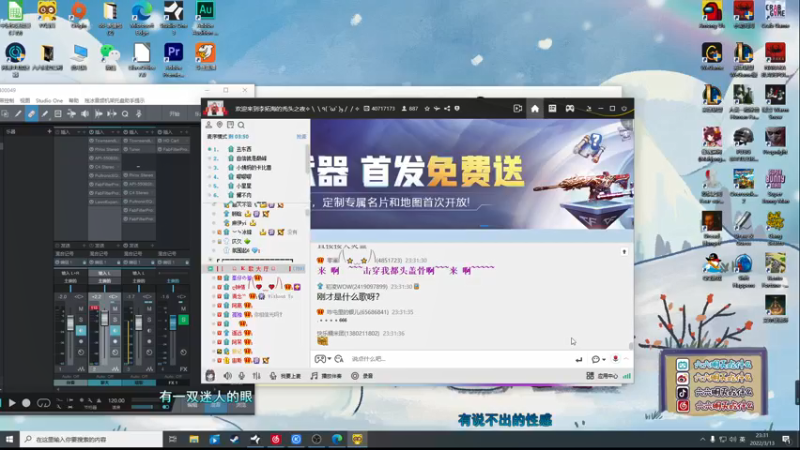
Task: Open the search icon above queue list
Action: 241,125
